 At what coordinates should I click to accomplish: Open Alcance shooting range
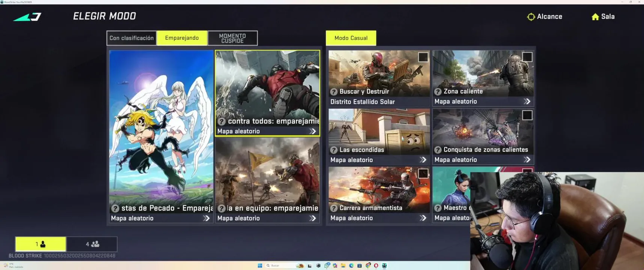(544, 16)
